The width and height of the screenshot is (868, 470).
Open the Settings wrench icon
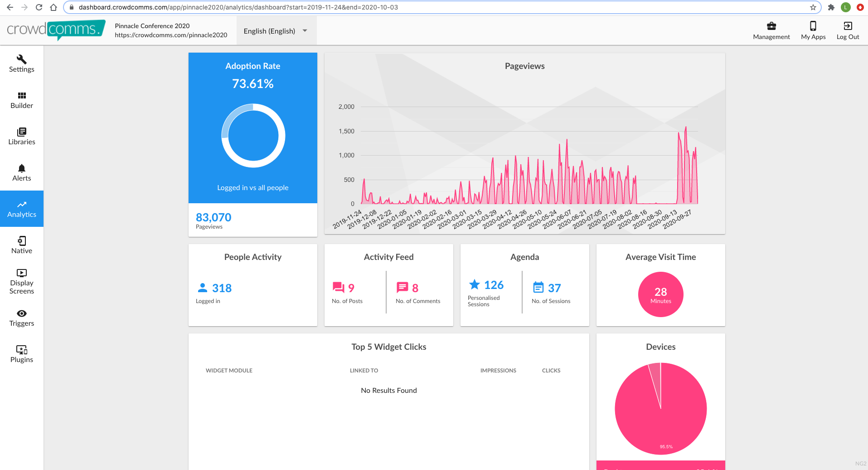coord(22,59)
